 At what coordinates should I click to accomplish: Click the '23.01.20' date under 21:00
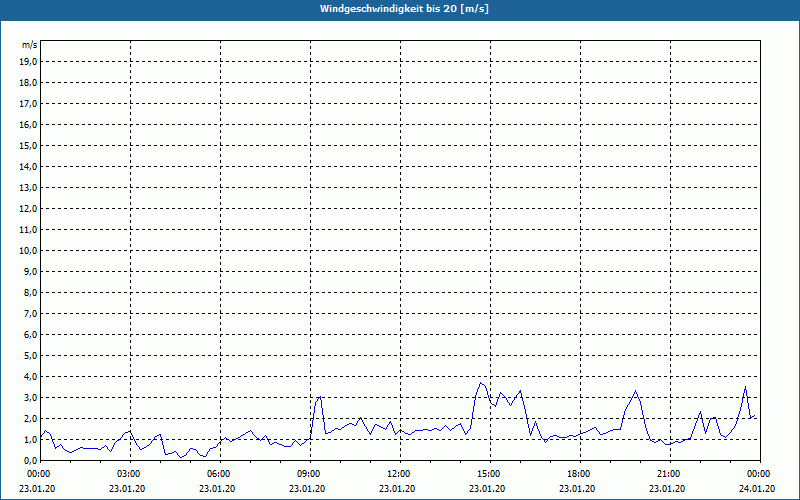(x=667, y=489)
